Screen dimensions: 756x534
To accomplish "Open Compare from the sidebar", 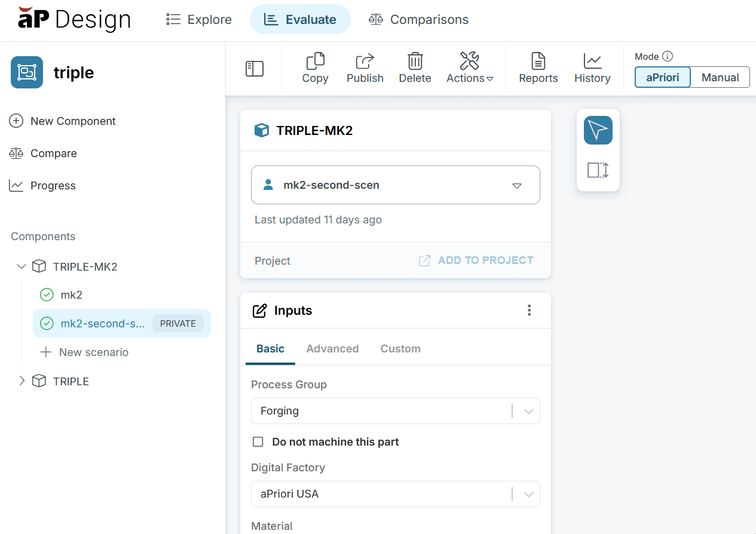I will pos(43,154).
